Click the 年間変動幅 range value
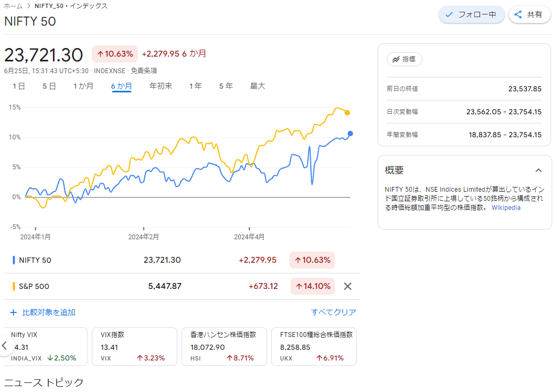This screenshot has width=557, height=392. click(505, 135)
